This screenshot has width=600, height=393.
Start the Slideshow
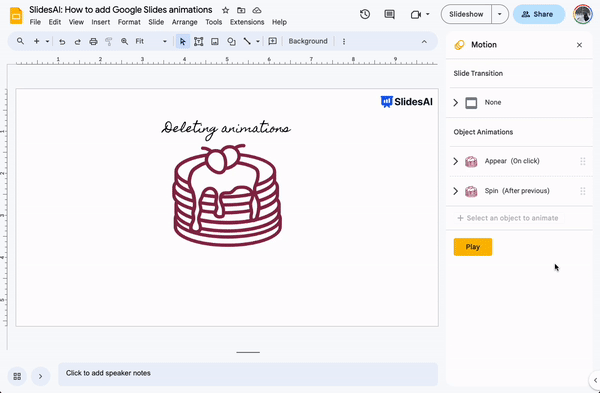pyautogui.click(x=466, y=15)
